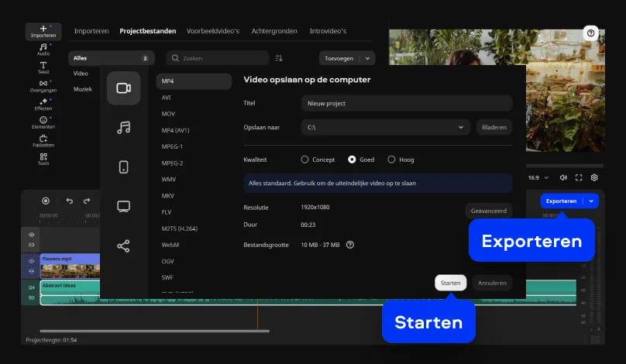Image resolution: width=626 pixels, height=364 pixels.
Task: Select mobile device export category icon
Action: 123,167
